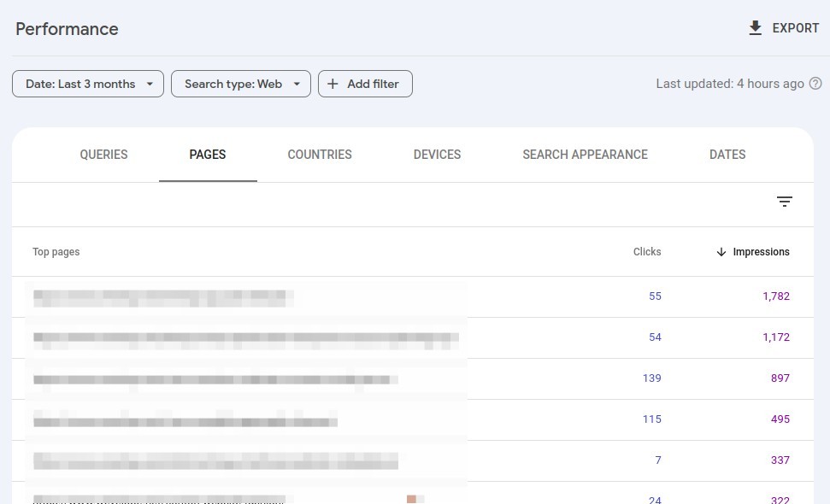The image size is (830, 504).
Task: Switch to the Queries tab
Action: pos(103,155)
